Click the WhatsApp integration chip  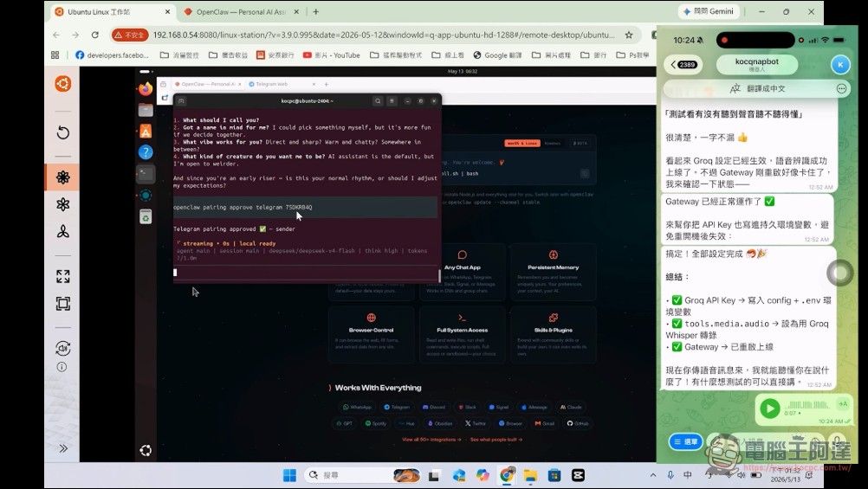point(357,407)
